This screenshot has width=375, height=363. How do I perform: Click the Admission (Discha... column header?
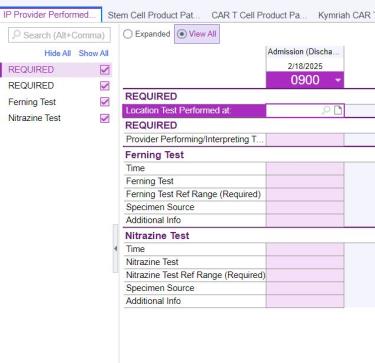(x=305, y=52)
